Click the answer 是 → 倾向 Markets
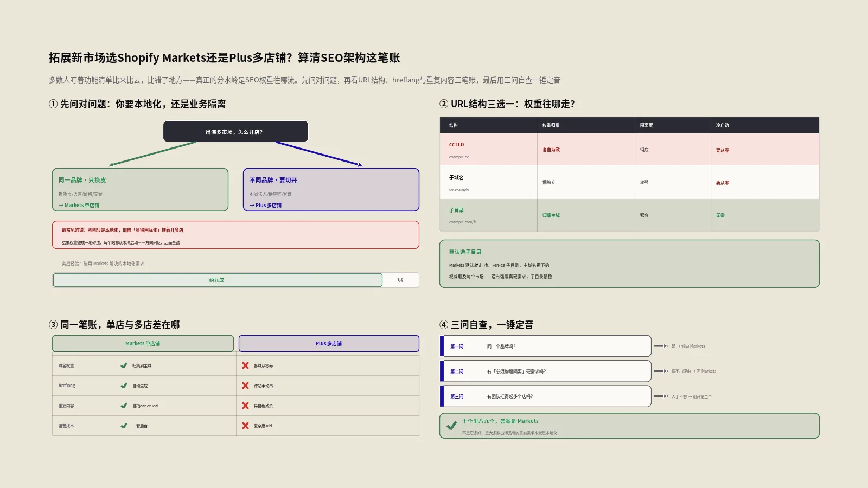Image resolution: width=868 pixels, height=488 pixels. (x=688, y=346)
